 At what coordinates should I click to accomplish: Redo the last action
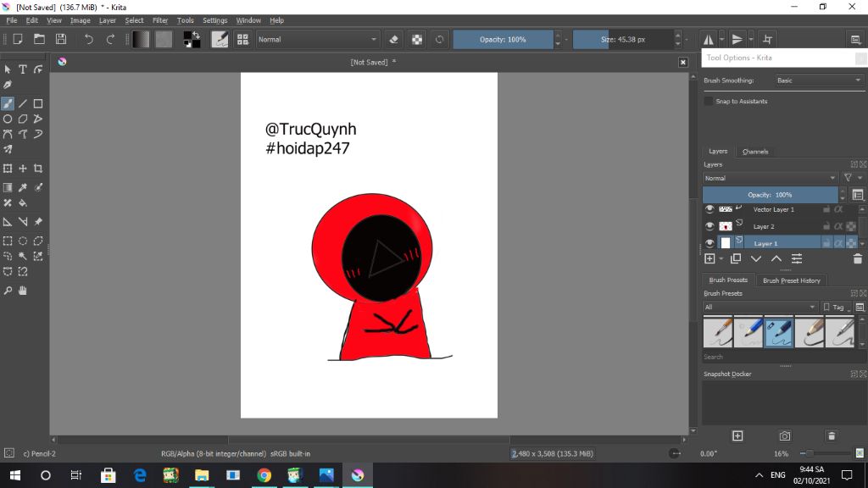pyautogui.click(x=110, y=39)
